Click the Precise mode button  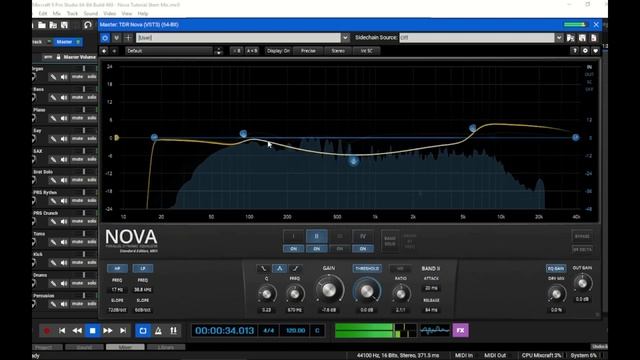point(308,51)
